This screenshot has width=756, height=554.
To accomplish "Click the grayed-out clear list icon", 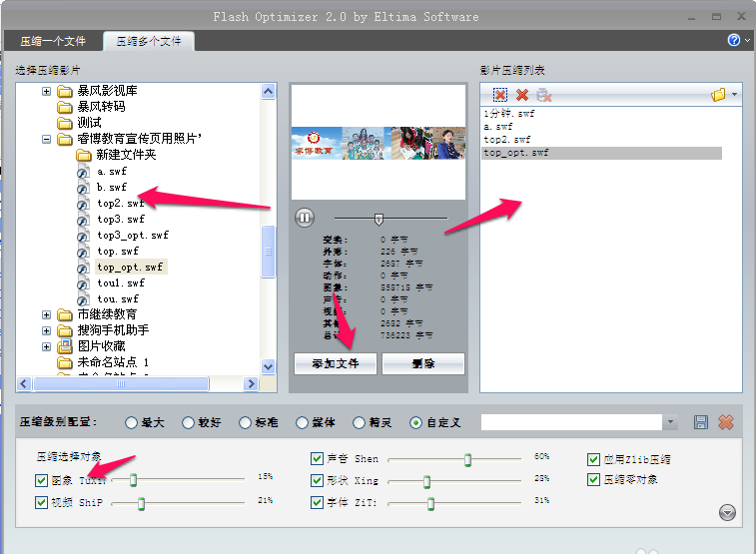I will 544,95.
